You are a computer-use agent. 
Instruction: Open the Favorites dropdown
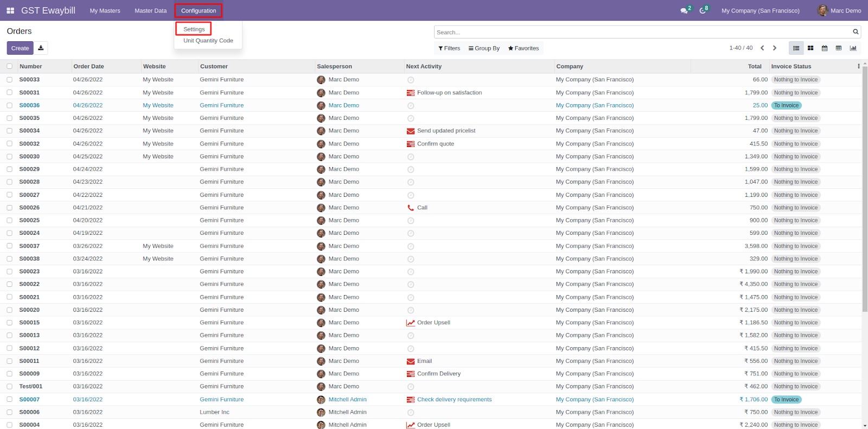click(x=524, y=48)
